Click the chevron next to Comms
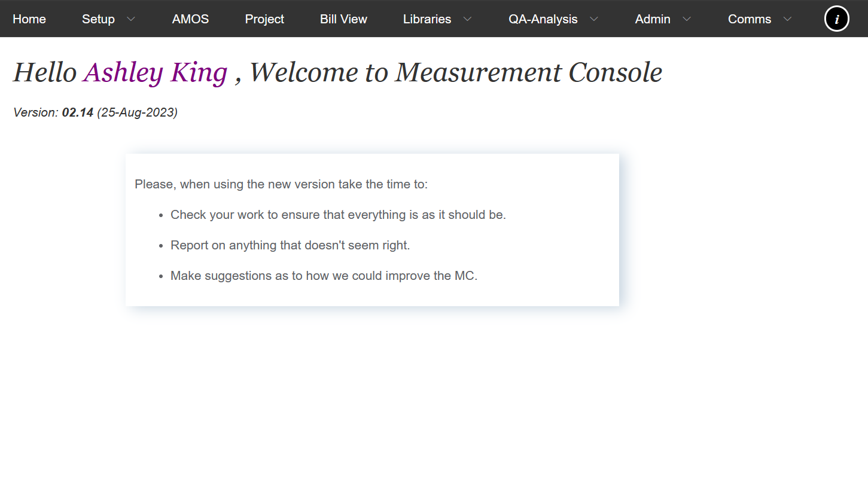Viewport: 868px width, 488px height. pos(787,19)
